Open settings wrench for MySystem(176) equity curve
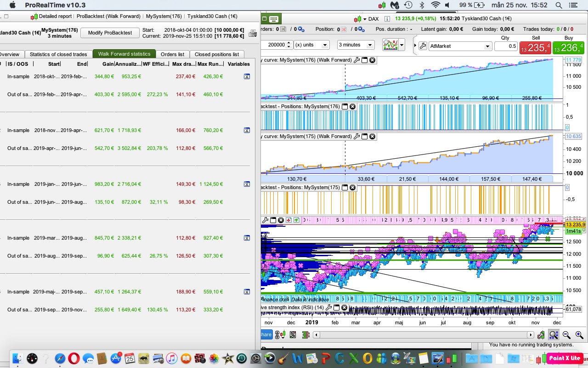The image size is (588, 368). [356, 60]
